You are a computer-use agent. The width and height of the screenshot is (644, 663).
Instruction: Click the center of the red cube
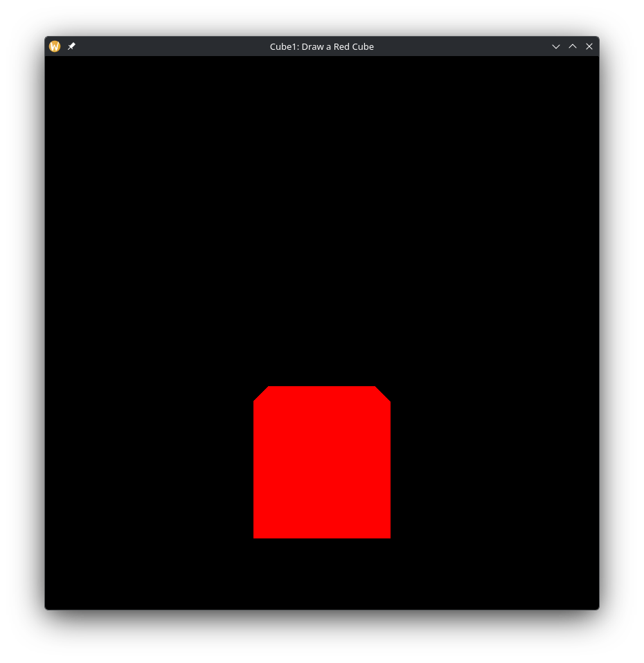click(x=322, y=462)
